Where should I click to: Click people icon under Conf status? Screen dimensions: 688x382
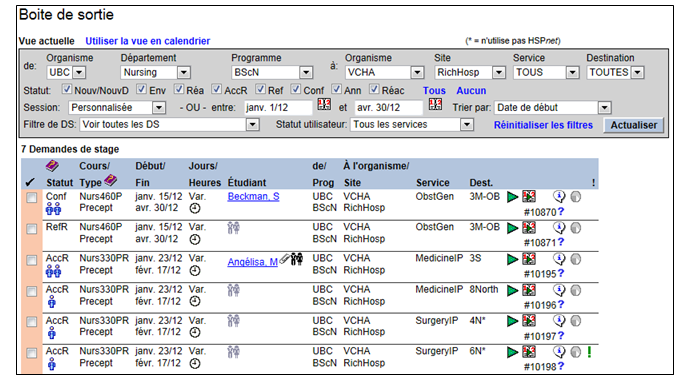tap(54, 210)
